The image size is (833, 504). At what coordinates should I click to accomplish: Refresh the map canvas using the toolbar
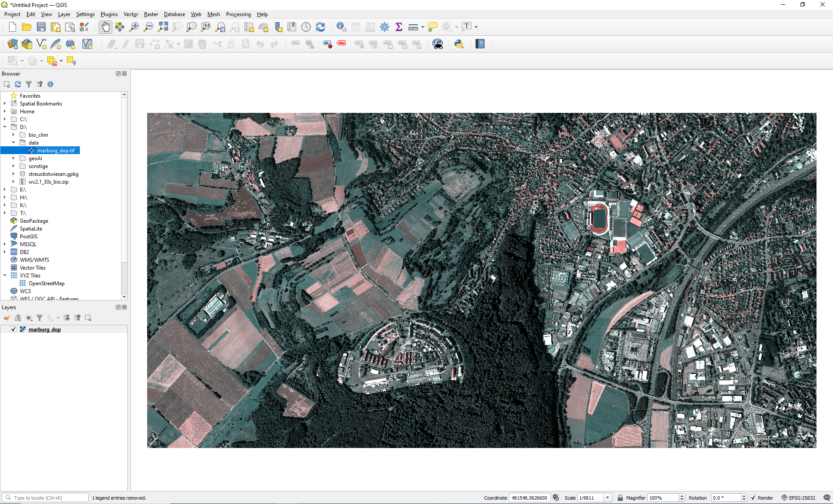click(x=320, y=27)
